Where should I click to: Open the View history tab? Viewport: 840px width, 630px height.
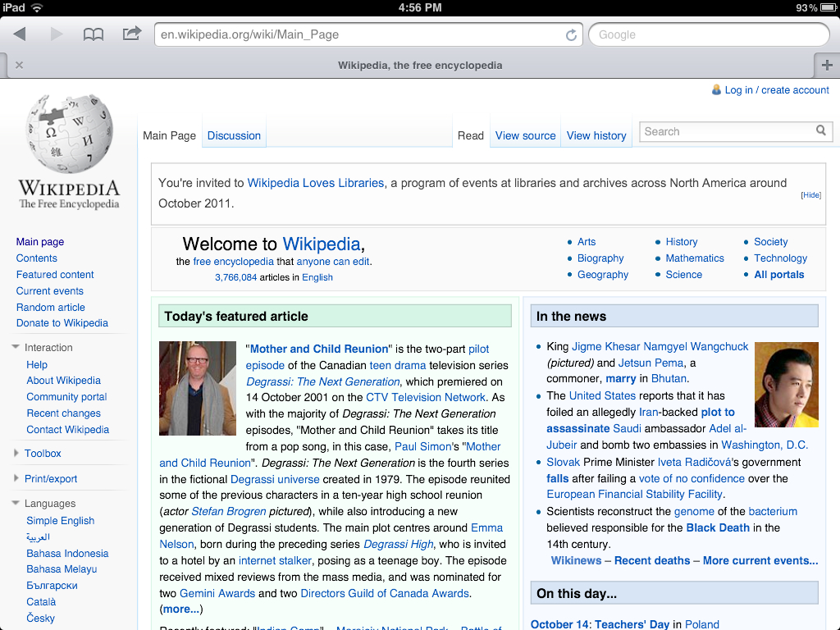(596, 135)
